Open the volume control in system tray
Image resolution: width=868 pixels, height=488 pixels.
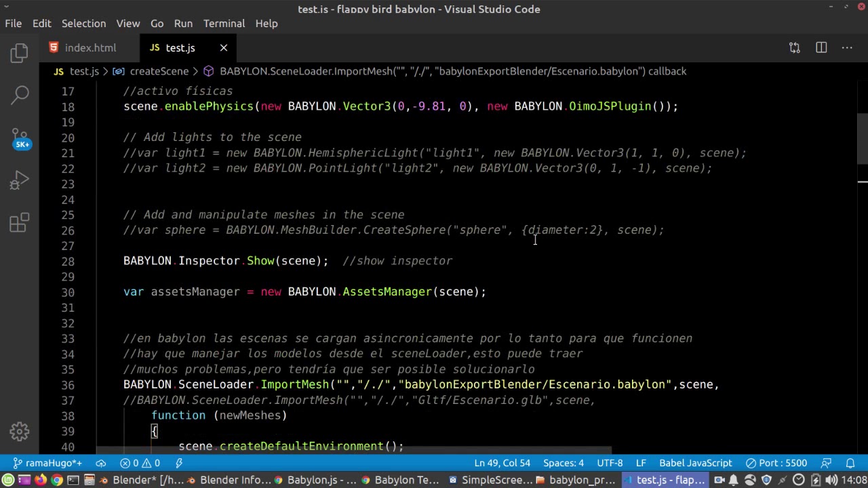click(x=831, y=481)
